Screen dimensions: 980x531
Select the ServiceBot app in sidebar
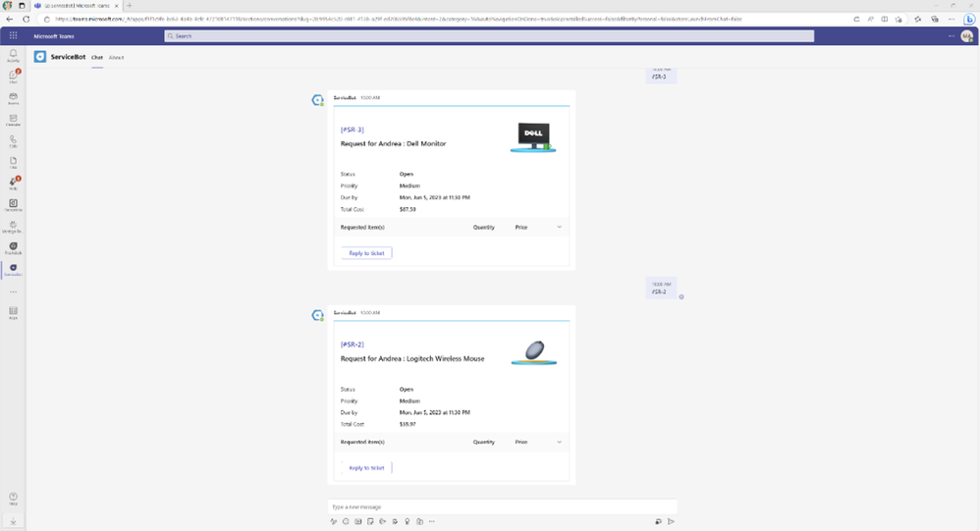[x=13, y=269]
